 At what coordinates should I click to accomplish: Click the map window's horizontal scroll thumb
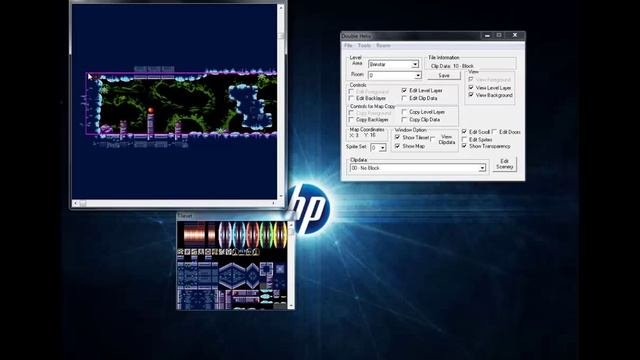click(82, 203)
